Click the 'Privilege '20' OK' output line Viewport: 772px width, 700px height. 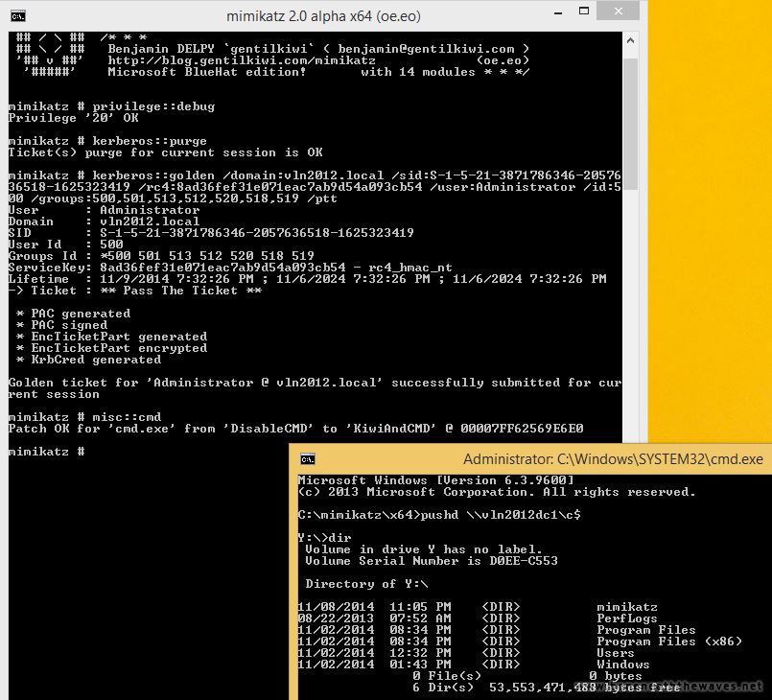tap(73, 118)
